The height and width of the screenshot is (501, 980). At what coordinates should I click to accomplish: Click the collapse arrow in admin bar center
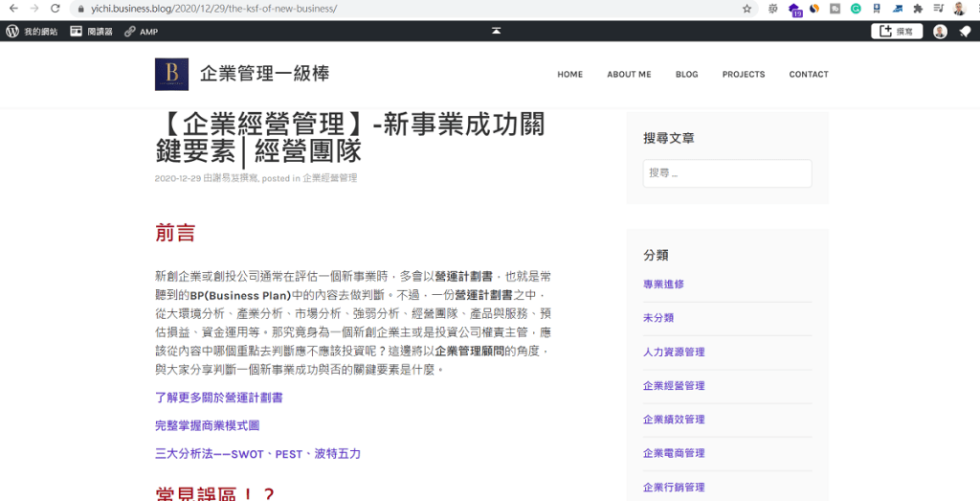497,31
